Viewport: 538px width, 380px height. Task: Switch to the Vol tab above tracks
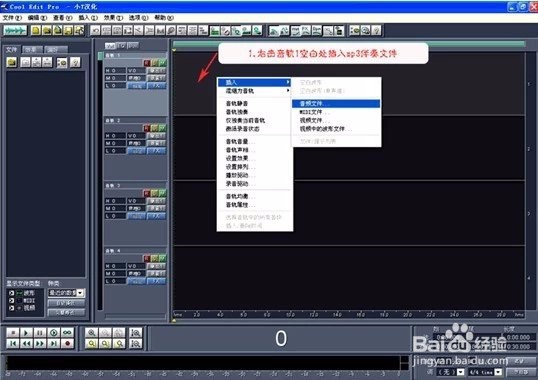pyautogui.click(x=110, y=45)
